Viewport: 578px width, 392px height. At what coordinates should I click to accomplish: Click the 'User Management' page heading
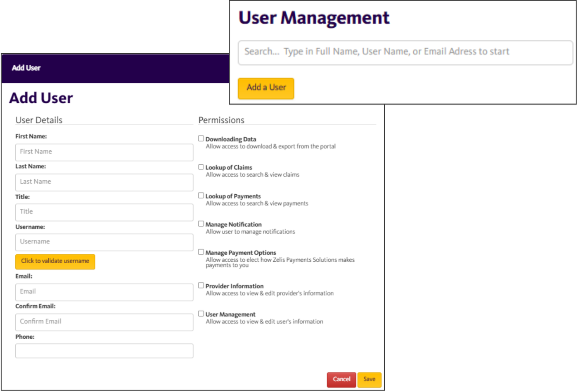314,18
